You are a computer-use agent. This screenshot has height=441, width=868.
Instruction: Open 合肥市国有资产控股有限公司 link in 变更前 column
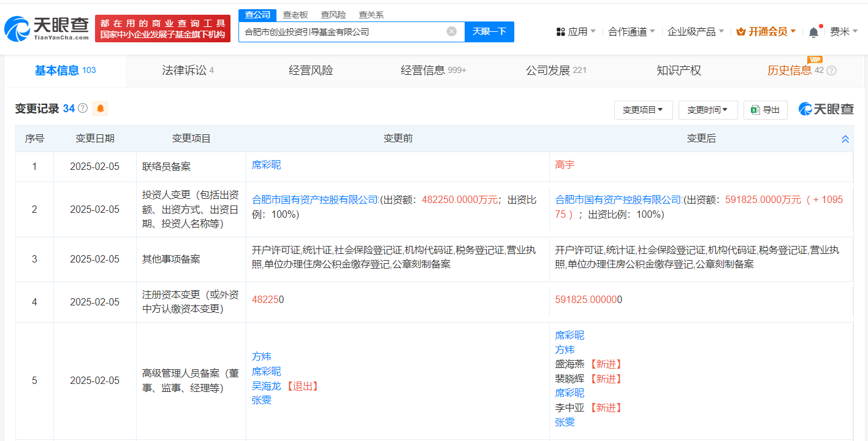(315, 199)
